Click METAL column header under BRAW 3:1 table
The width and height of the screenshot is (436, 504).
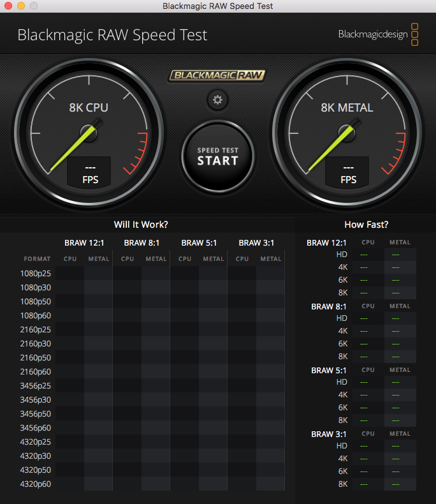(x=271, y=259)
